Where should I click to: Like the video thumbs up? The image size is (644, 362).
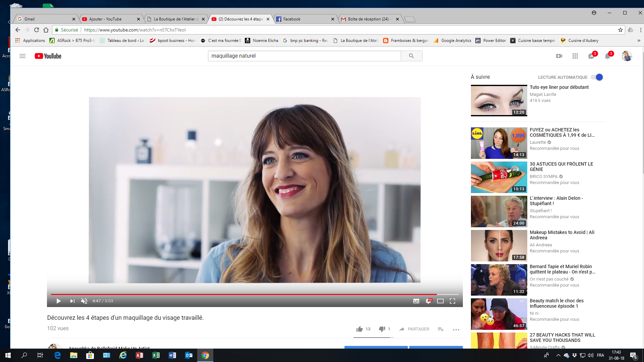pos(360,329)
